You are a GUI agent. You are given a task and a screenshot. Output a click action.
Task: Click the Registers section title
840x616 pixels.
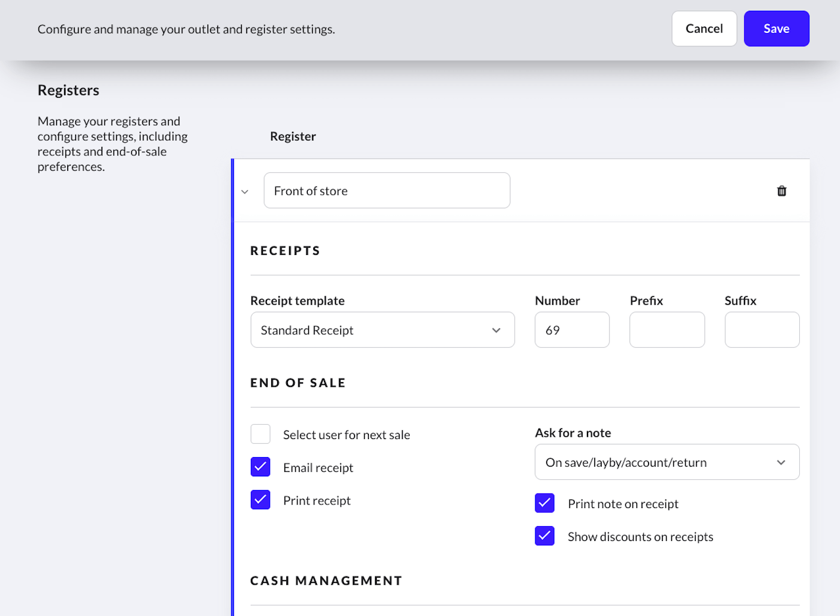68,90
